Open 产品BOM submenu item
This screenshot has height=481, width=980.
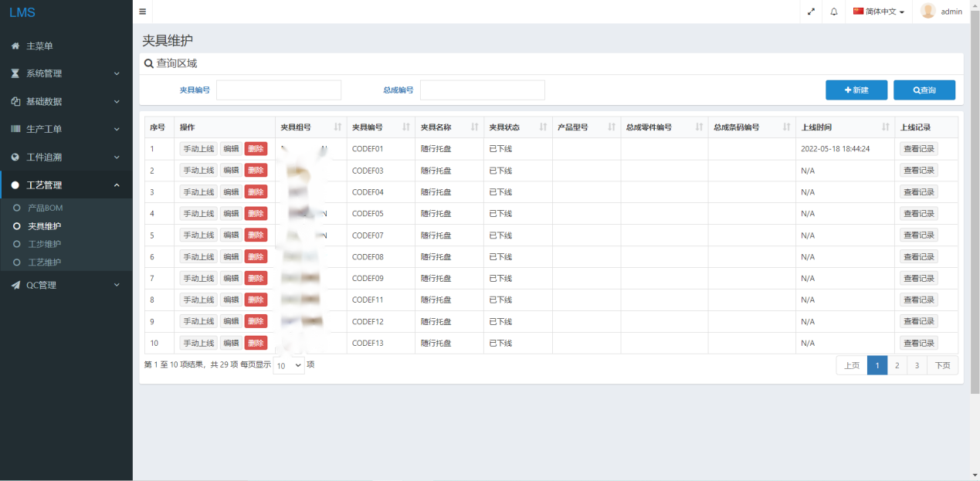tap(45, 208)
